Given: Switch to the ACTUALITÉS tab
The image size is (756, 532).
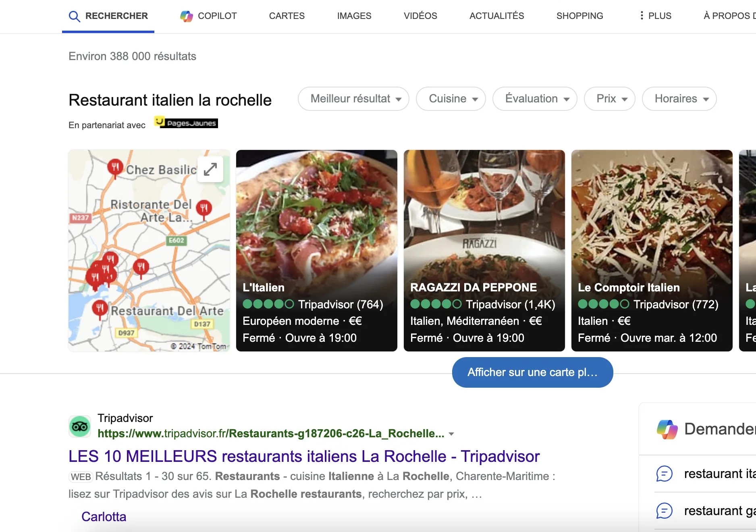Looking at the screenshot, I should click(x=496, y=16).
